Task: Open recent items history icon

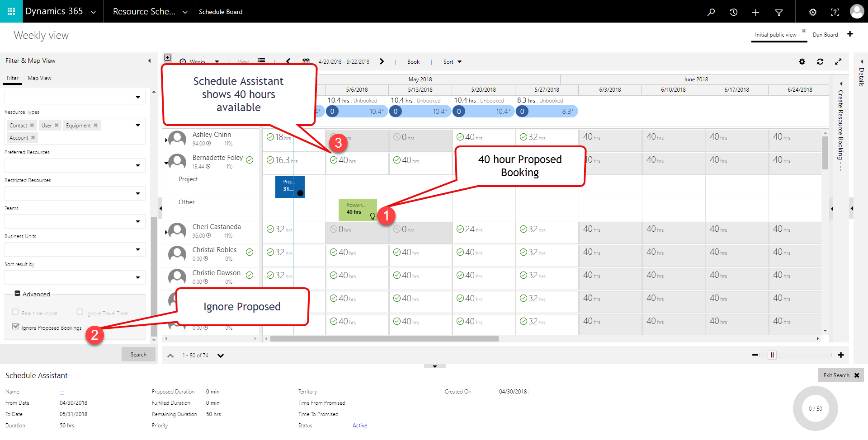Action: [x=733, y=12]
